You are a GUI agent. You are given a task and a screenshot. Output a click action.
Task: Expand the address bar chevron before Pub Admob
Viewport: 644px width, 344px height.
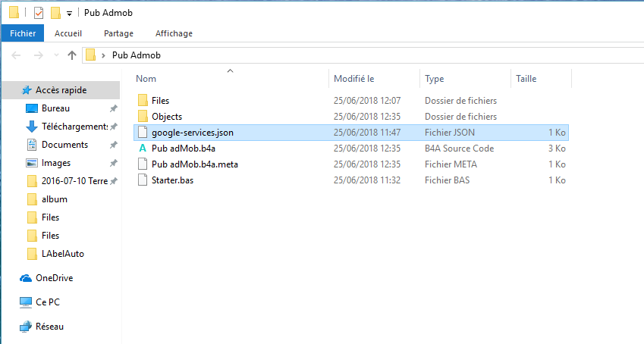click(103, 55)
